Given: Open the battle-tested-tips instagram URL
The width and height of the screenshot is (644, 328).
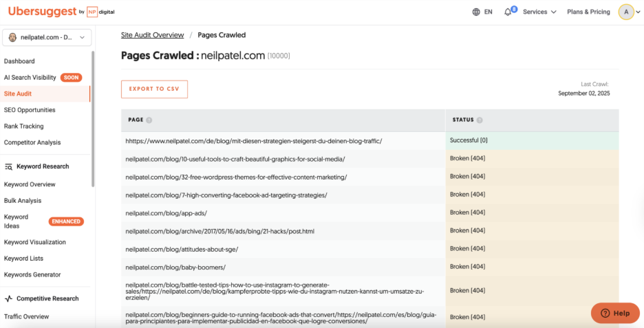Looking at the screenshot, I should coord(275,292).
